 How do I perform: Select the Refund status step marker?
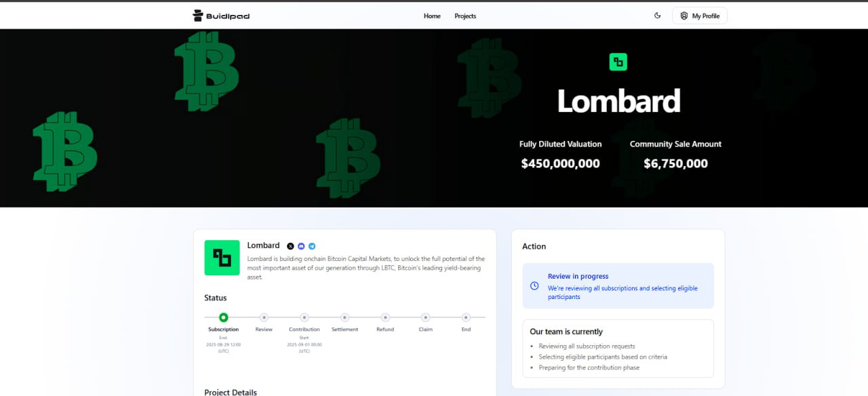385,317
